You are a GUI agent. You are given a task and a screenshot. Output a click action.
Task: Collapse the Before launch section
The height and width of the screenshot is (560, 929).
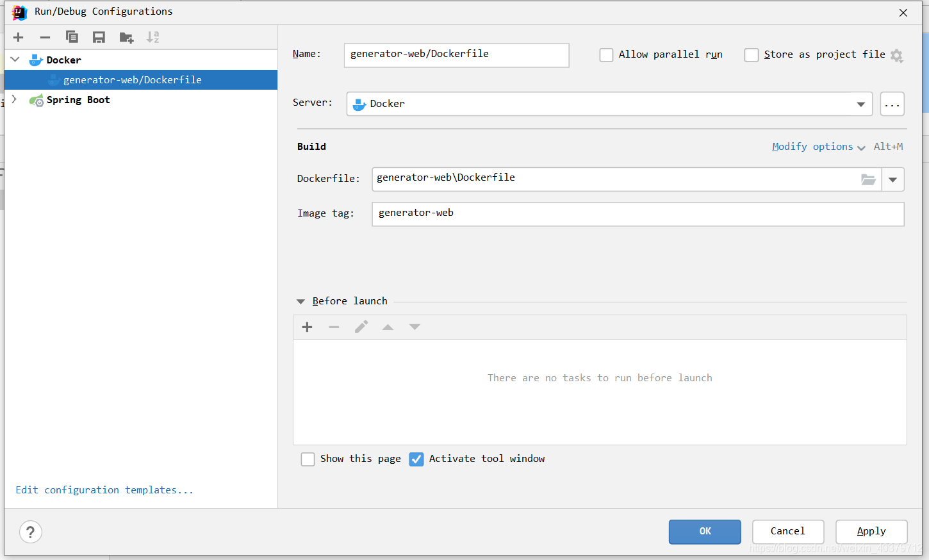coord(300,301)
